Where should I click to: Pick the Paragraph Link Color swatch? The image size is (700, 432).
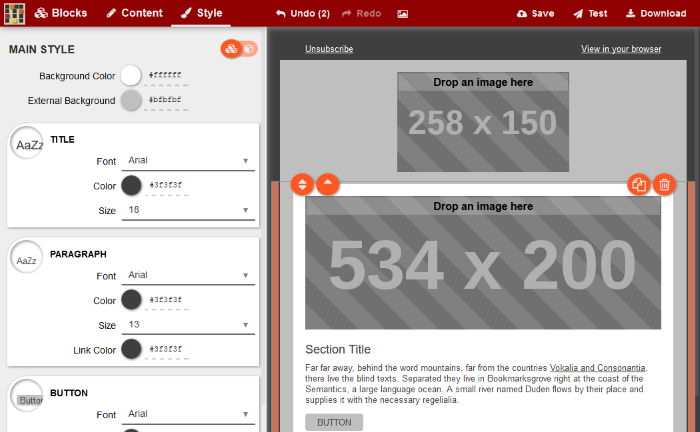(x=131, y=349)
